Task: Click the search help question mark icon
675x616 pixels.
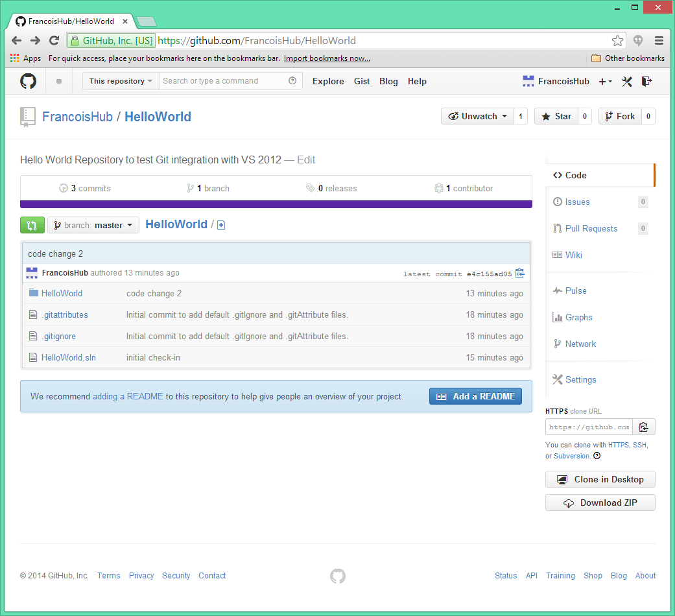Action: pyautogui.click(x=292, y=80)
